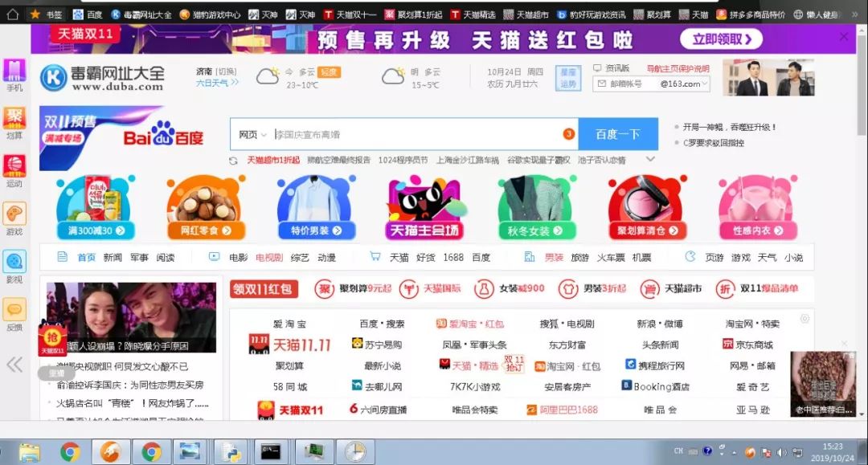Image resolution: width=868 pixels, height=465 pixels.
Task: Open the 网红零食 promo icon
Action: (x=206, y=207)
